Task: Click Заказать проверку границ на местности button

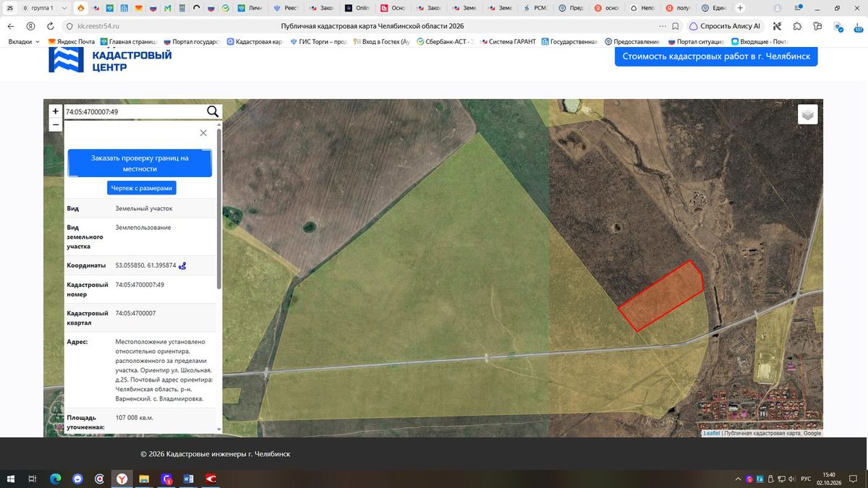Action: tap(140, 163)
